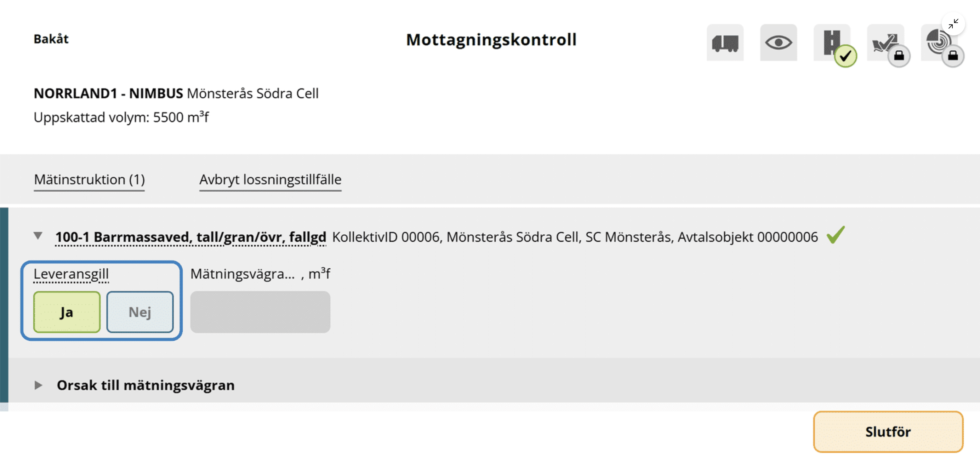Select Ja for Leveransgill

(67, 312)
